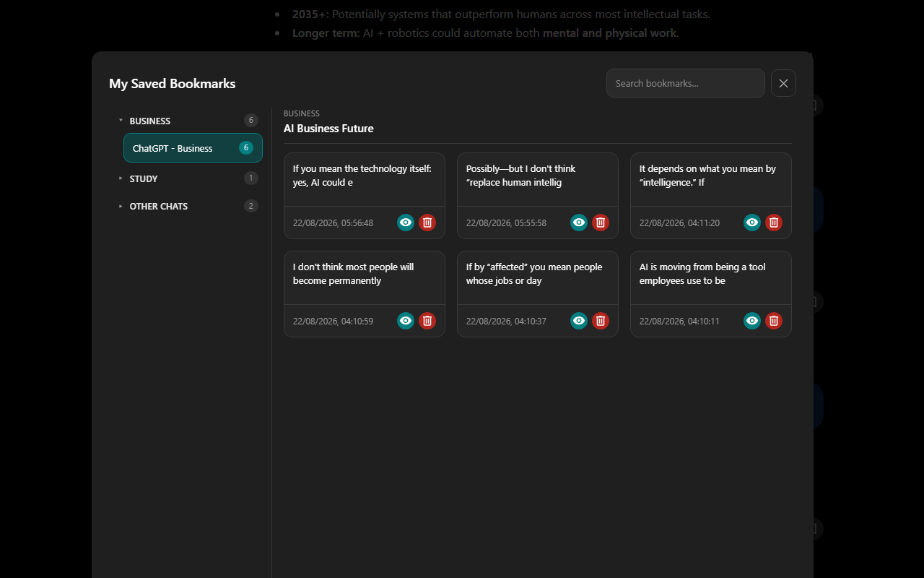This screenshot has width=924, height=578.
Task: Close the My Saved Bookmarks dialog
Action: [783, 83]
